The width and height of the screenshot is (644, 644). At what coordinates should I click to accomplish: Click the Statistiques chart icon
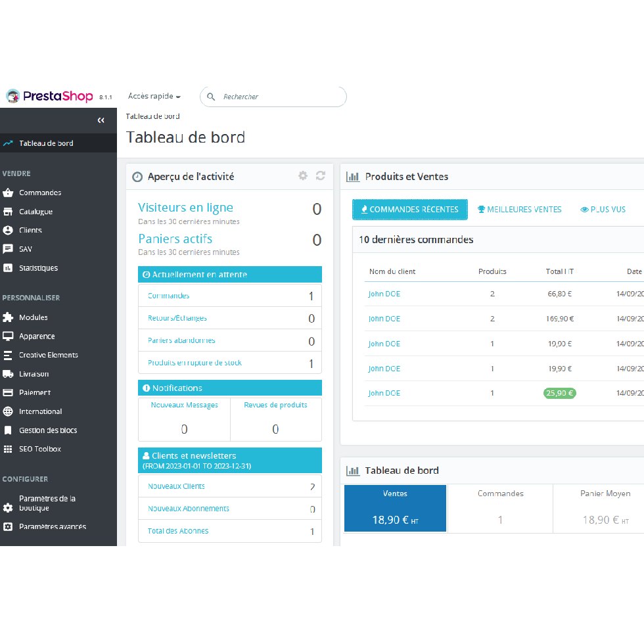8,268
